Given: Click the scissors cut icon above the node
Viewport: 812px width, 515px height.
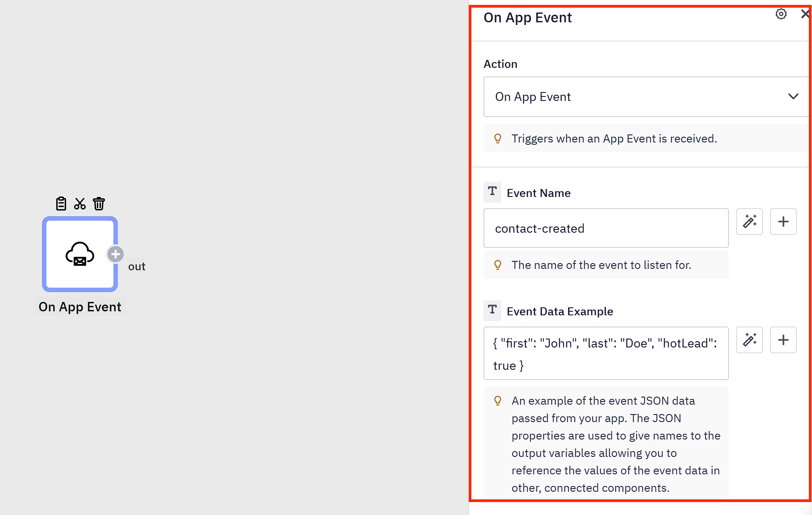Looking at the screenshot, I should 80,204.
